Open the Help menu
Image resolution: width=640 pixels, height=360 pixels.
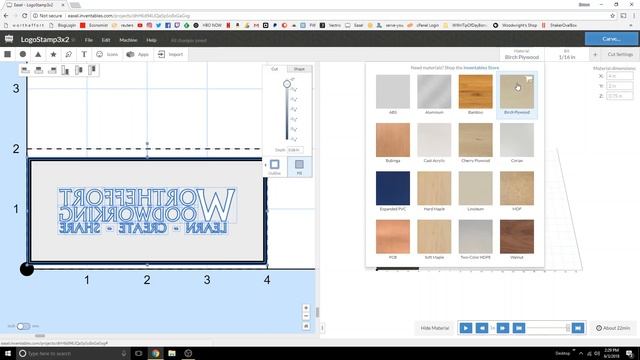click(x=151, y=40)
